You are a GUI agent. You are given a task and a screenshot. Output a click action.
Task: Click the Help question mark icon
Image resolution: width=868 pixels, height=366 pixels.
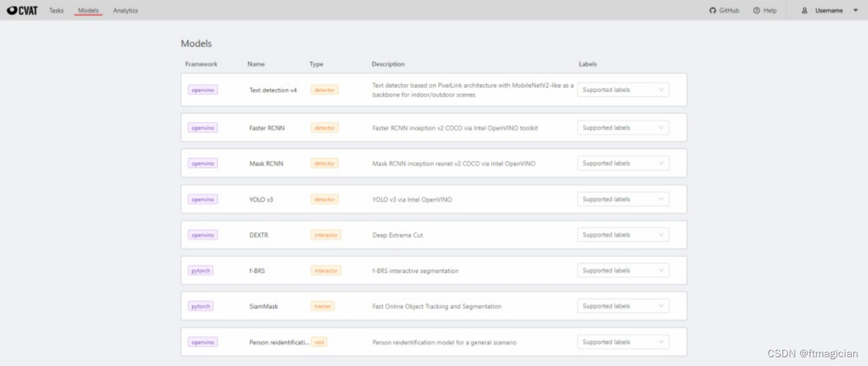click(x=756, y=11)
